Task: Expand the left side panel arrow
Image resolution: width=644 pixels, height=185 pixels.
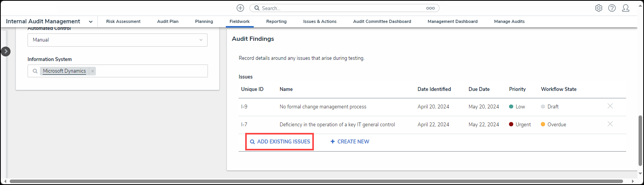Action: (x=6, y=51)
